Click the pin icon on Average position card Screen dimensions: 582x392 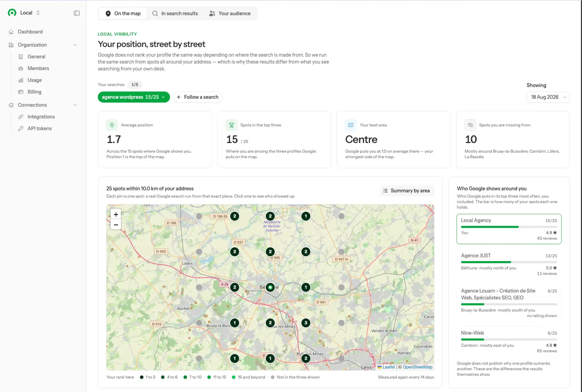[x=112, y=125]
